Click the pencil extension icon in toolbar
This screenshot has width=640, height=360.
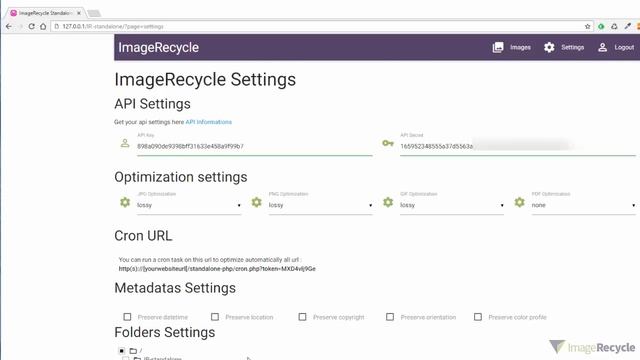tap(628, 26)
